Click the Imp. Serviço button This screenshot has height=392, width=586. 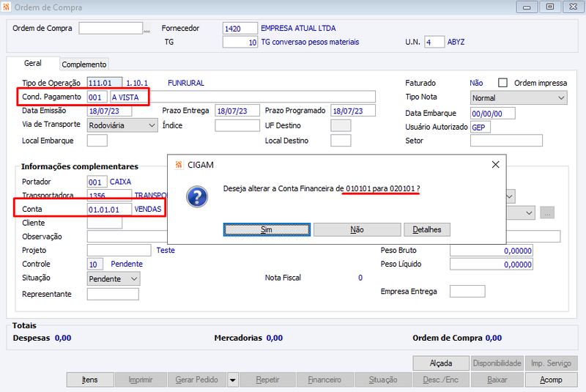552,363
